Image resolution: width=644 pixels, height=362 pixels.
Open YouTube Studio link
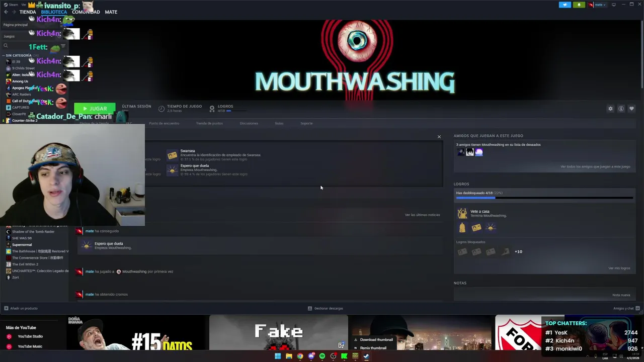pyautogui.click(x=30, y=336)
